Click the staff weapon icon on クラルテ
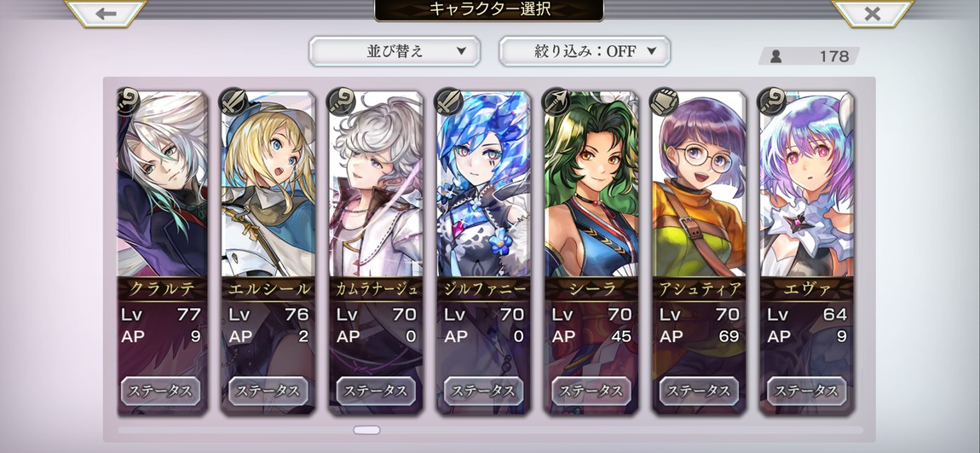This screenshot has height=453, width=980. point(127,102)
